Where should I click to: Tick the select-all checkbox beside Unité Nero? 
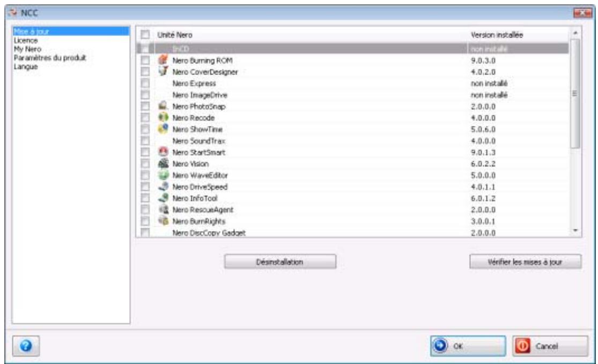coord(145,35)
